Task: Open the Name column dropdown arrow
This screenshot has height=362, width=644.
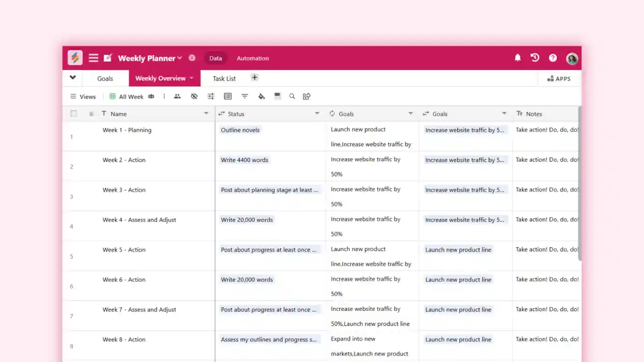Action: click(206, 113)
